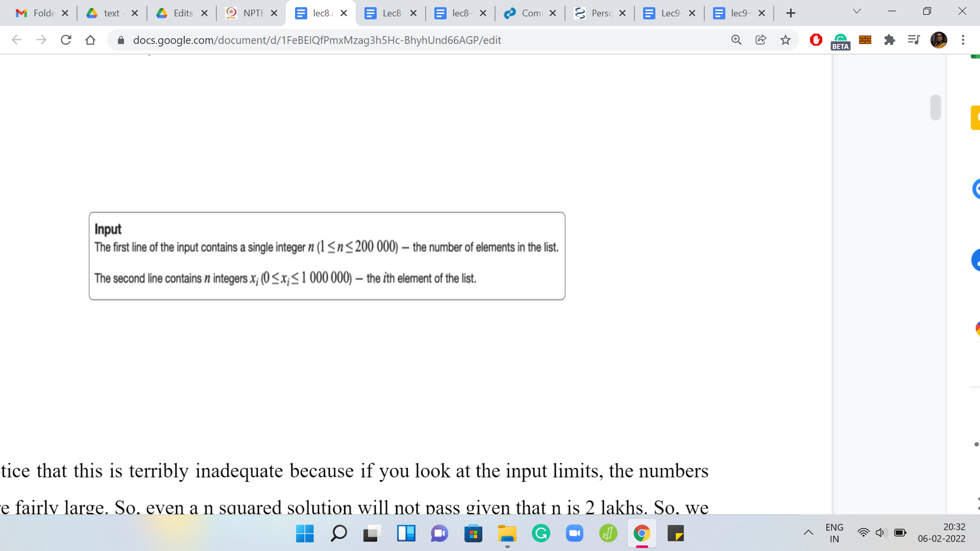
Task: Show hidden system tray icons
Action: pos(808,533)
